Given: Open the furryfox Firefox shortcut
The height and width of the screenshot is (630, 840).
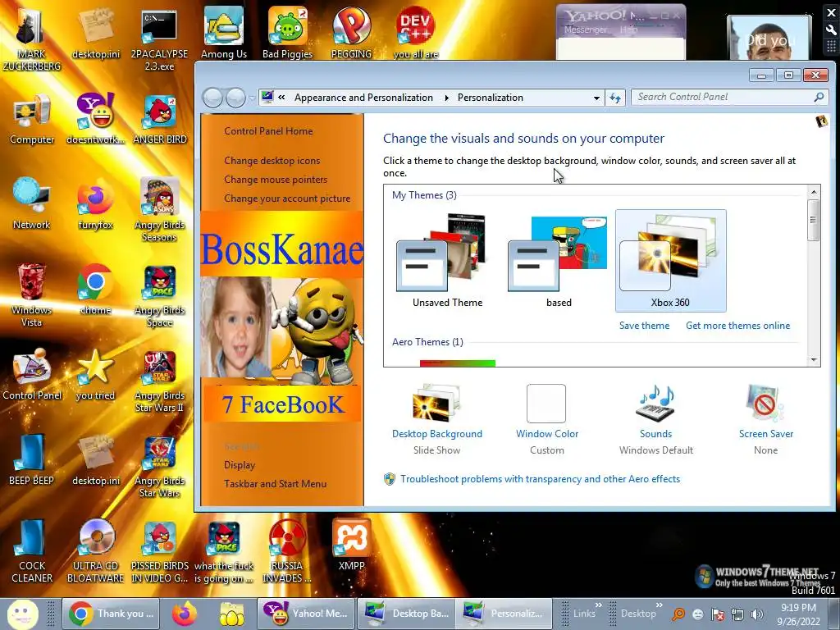Looking at the screenshot, I should (95, 204).
